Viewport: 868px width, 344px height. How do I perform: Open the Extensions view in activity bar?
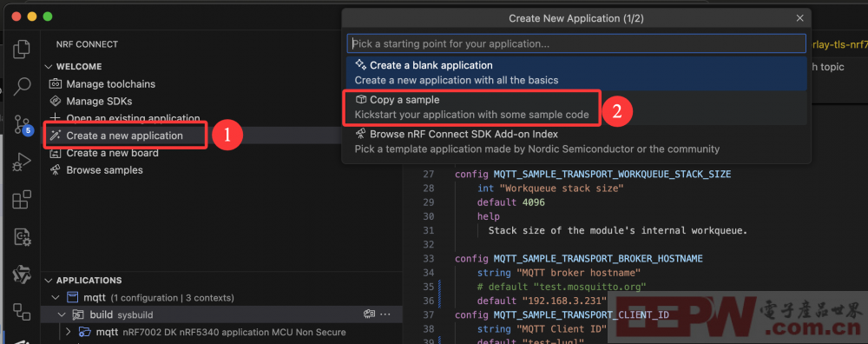(x=21, y=200)
